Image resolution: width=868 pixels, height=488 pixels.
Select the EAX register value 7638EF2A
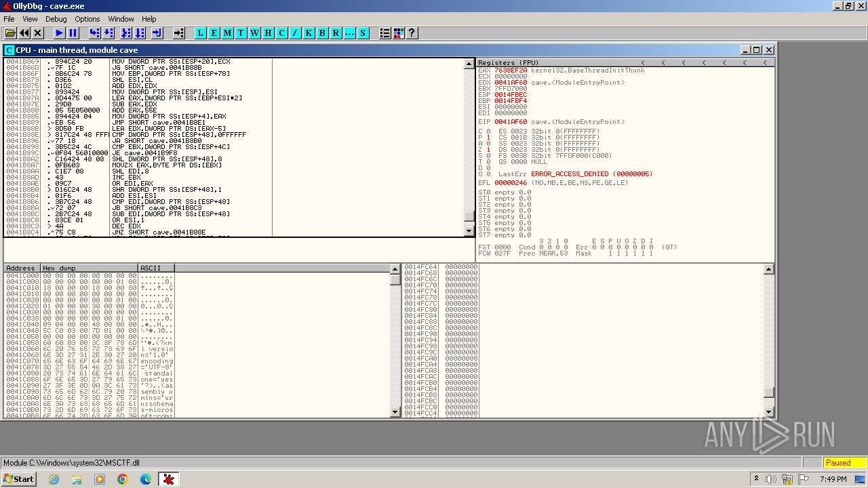(511, 70)
